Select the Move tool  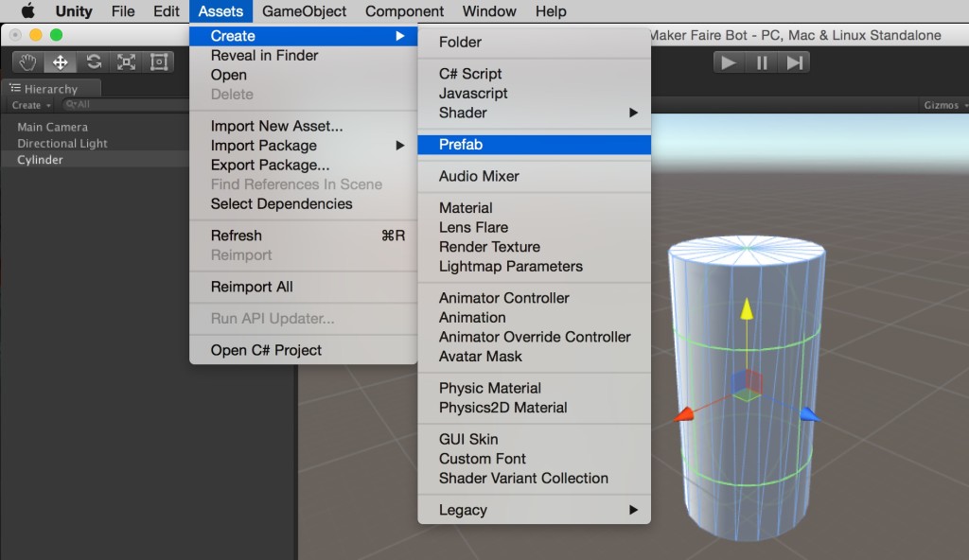(61, 62)
